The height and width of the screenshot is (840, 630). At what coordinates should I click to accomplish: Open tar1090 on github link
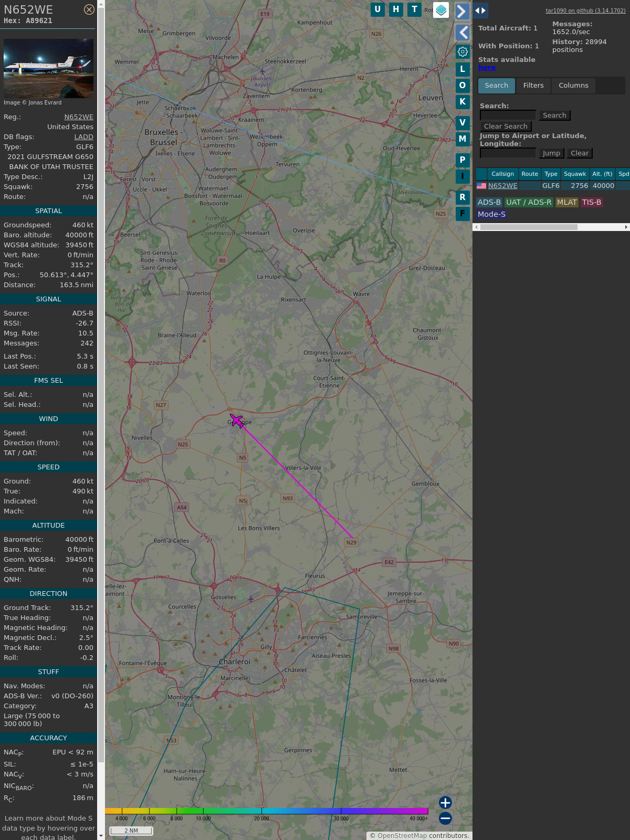585,10
